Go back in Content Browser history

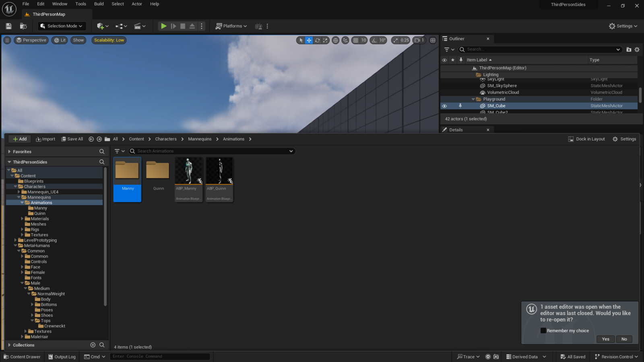coord(91,139)
